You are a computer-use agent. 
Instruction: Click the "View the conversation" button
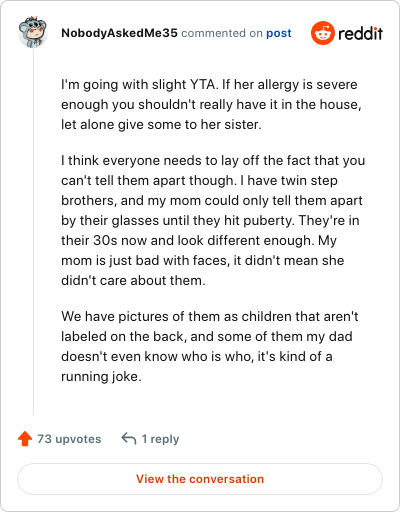coord(200,479)
